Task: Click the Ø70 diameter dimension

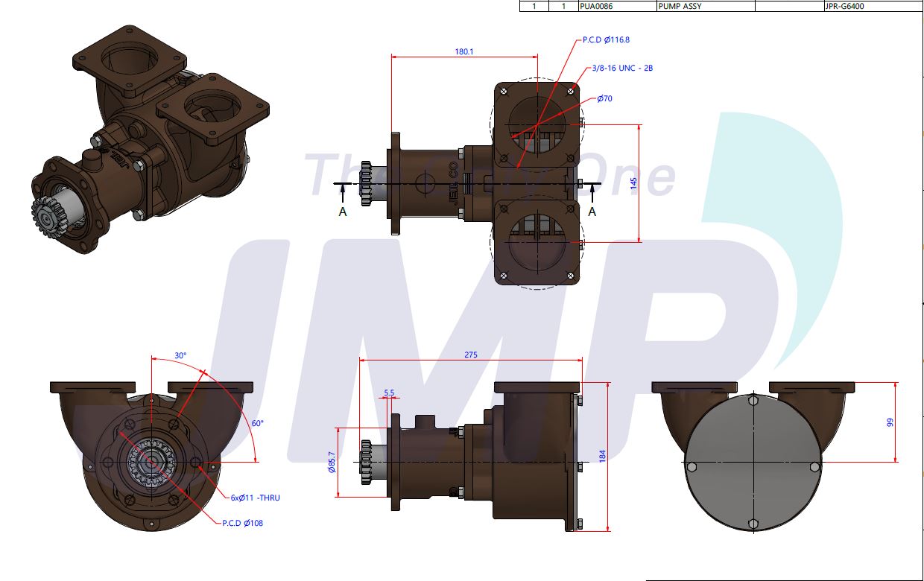Action: coord(605,98)
